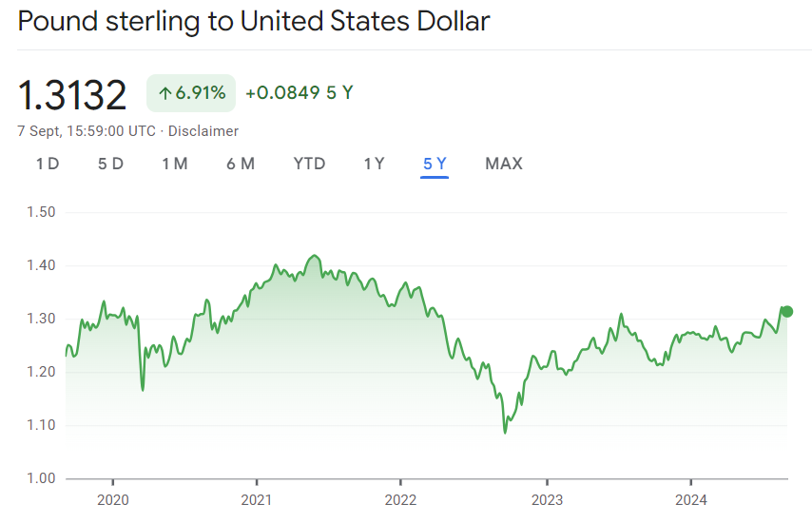Switch to the 5 D range tab
The height and width of the screenshot is (524, 812).
click(110, 164)
